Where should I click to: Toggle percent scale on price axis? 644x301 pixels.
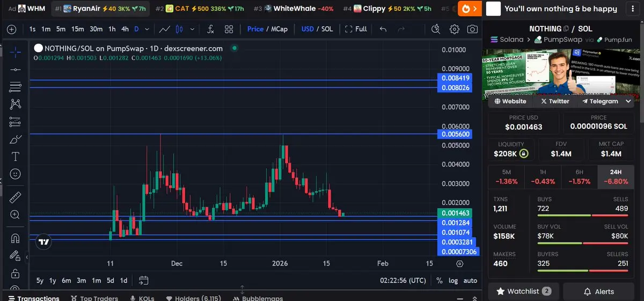tap(440, 280)
